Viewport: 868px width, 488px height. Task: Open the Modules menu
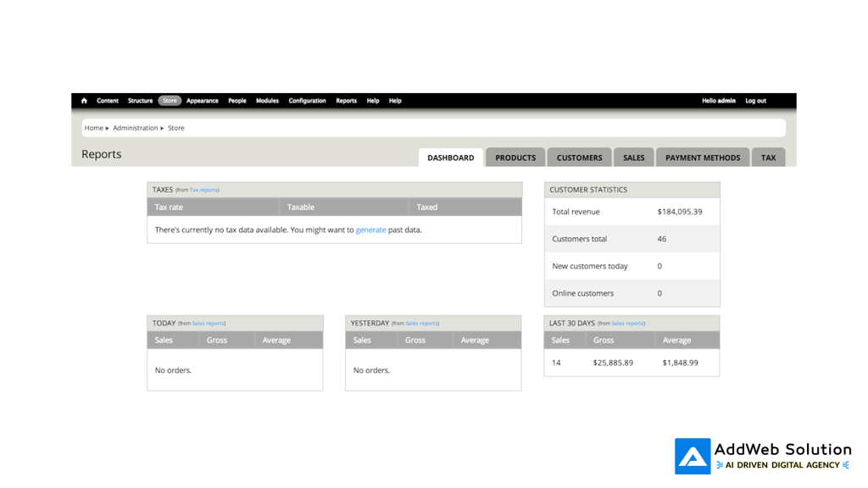point(267,100)
